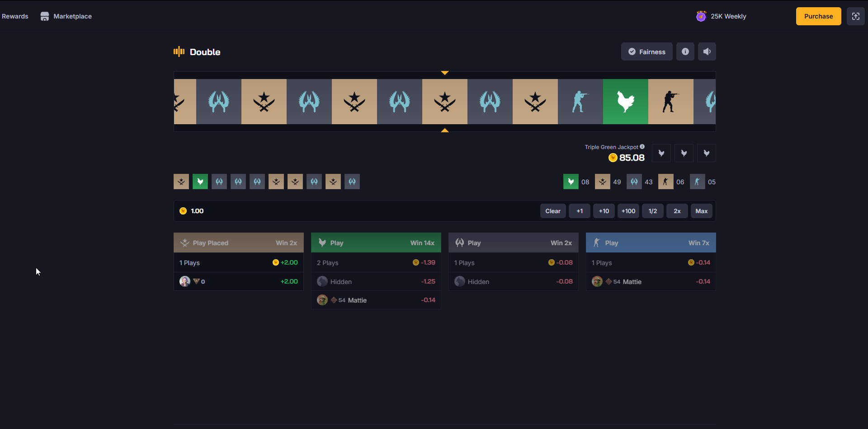Click the orange Purchase button
868x429 pixels.
pyautogui.click(x=819, y=16)
